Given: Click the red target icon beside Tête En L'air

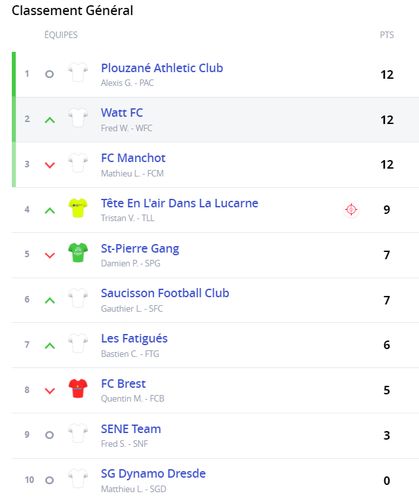Looking at the screenshot, I should click(351, 210).
